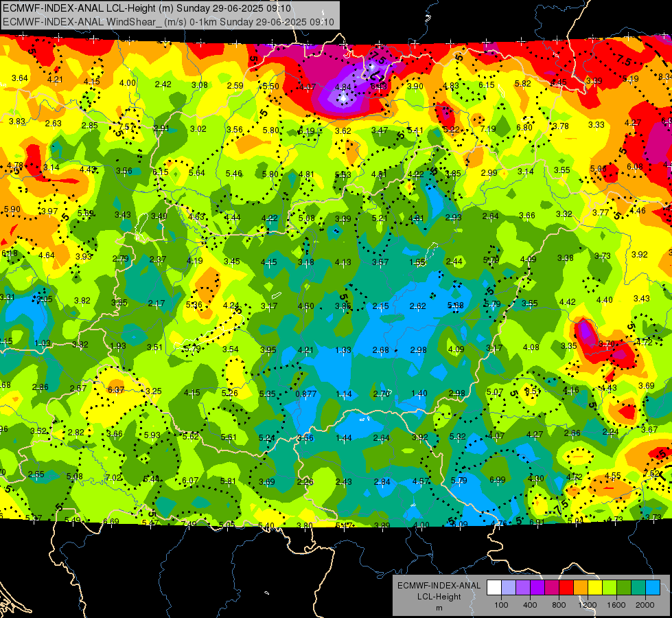Click the 5.82 wind shear value
672x618 pixels.
point(523,84)
